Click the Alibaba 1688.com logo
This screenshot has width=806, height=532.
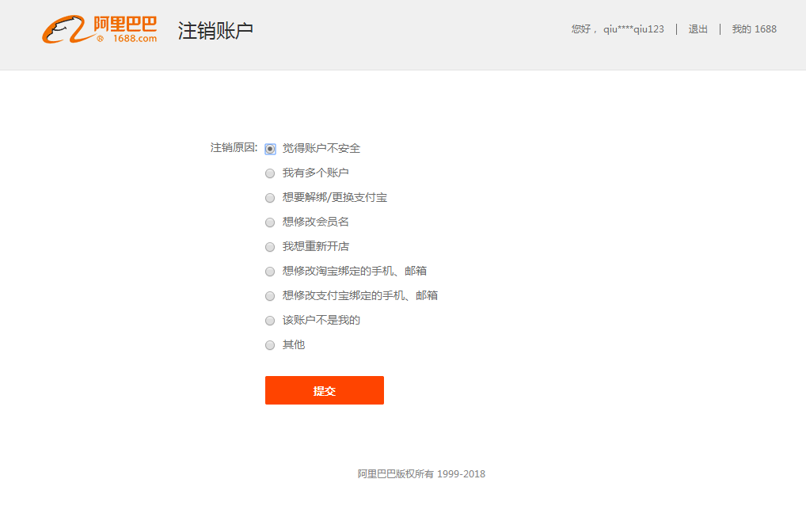99,29
